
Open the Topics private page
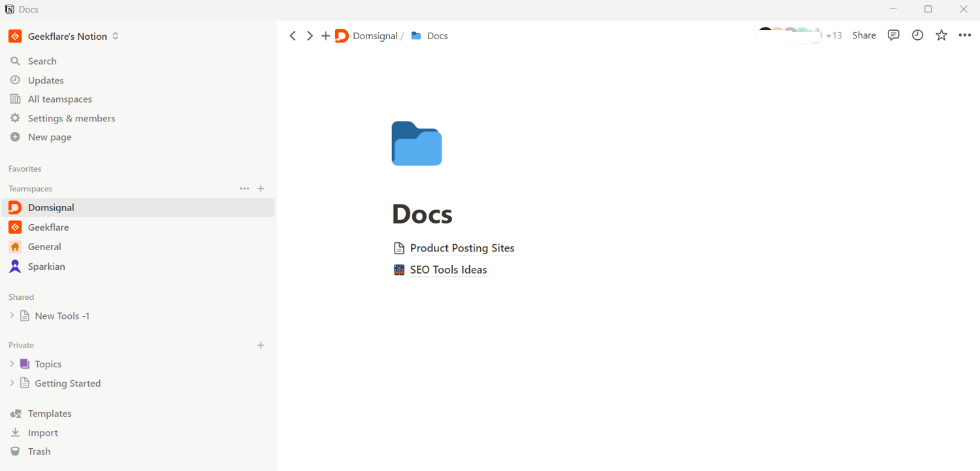(x=48, y=364)
